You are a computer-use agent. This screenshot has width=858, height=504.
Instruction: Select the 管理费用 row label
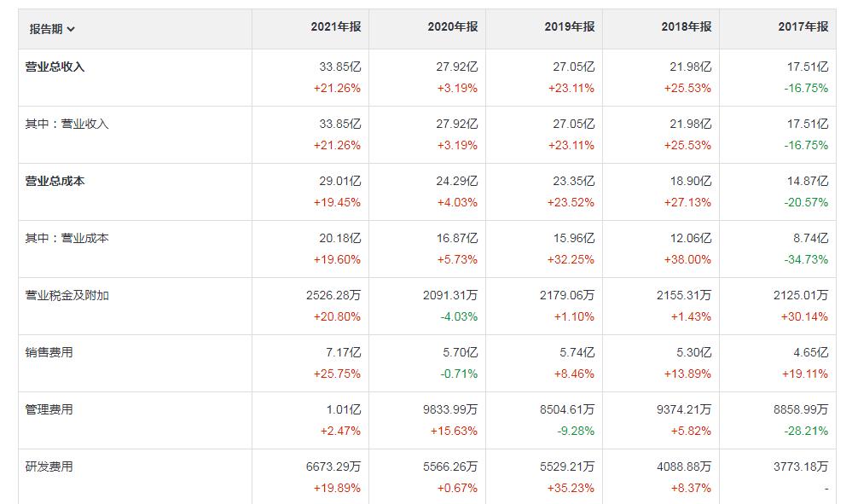(x=49, y=409)
